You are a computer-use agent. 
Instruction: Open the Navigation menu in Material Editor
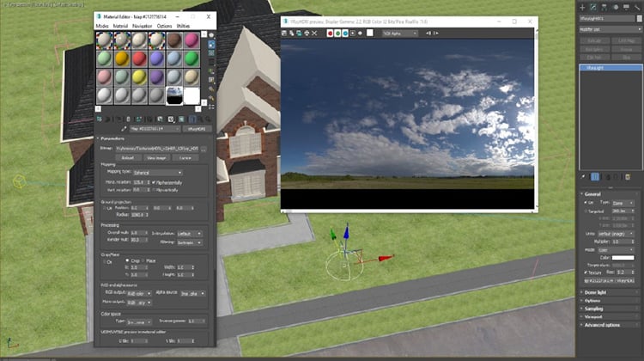click(142, 26)
